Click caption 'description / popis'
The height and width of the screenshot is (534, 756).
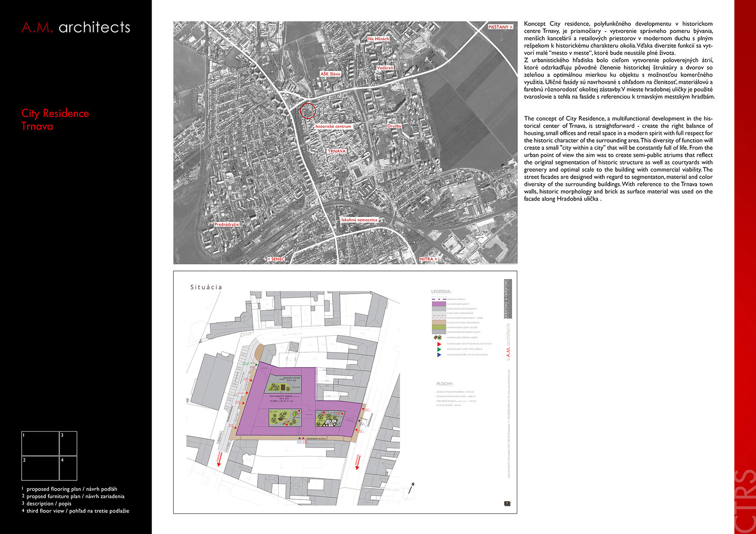point(49,503)
